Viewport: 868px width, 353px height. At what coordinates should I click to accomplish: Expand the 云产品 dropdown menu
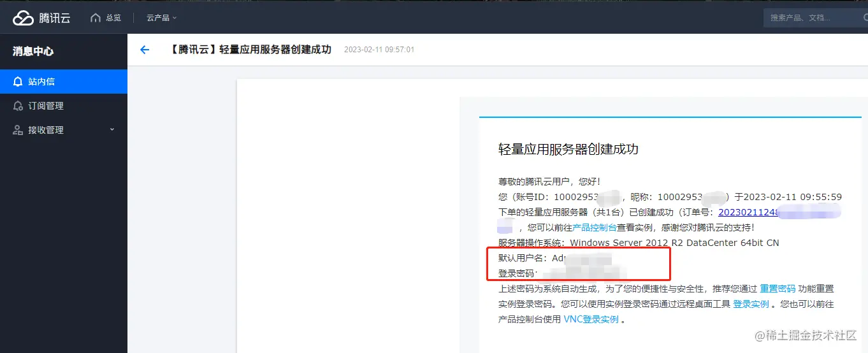pos(162,18)
